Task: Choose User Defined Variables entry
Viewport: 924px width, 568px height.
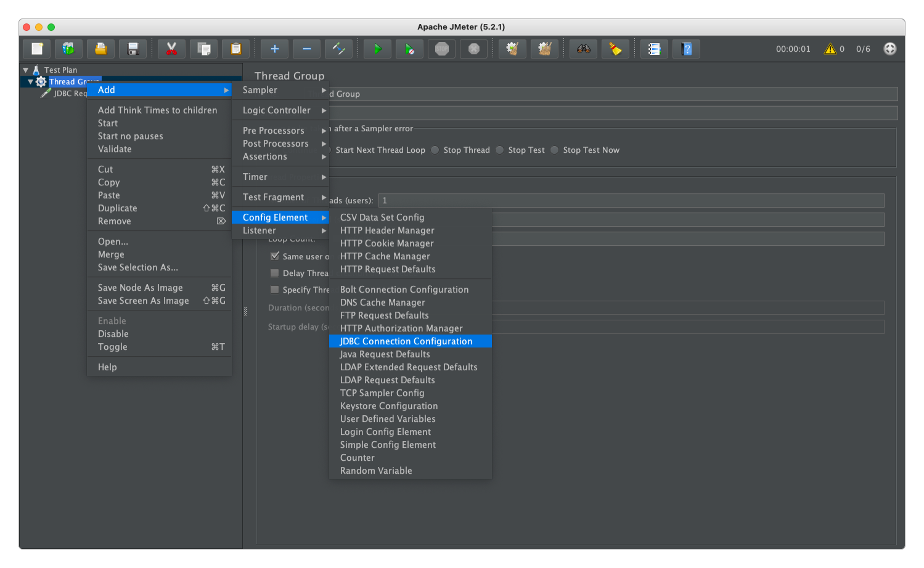Action: tap(411, 419)
